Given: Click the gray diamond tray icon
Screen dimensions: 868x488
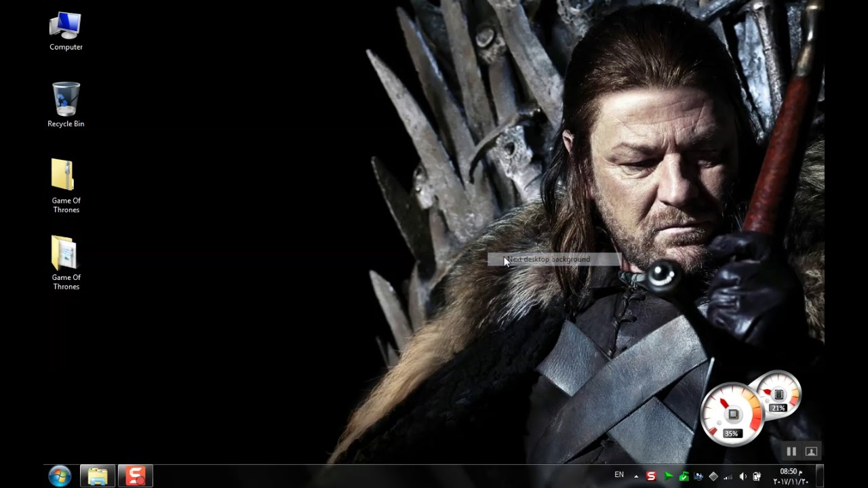Looking at the screenshot, I should 713,476.
